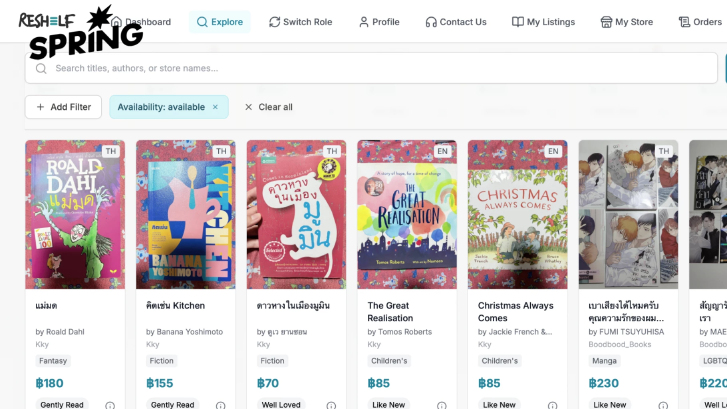Click the Reshelf Spring logo
Screen dimensions: 727x409
pos(80,30)
